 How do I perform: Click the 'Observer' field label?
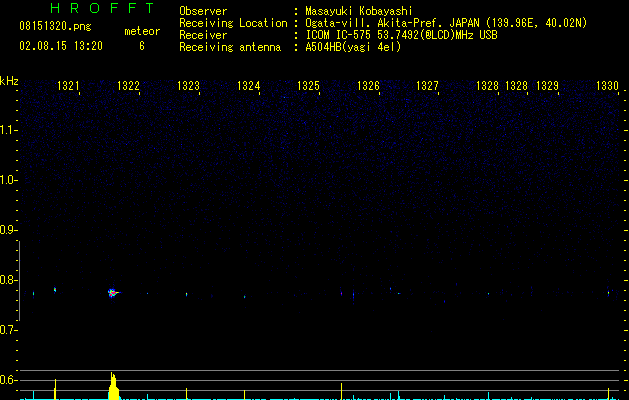point(203,11)
